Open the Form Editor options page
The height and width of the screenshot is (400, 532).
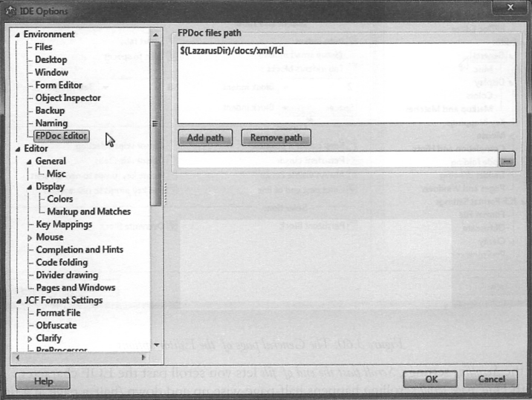[59, 85]
